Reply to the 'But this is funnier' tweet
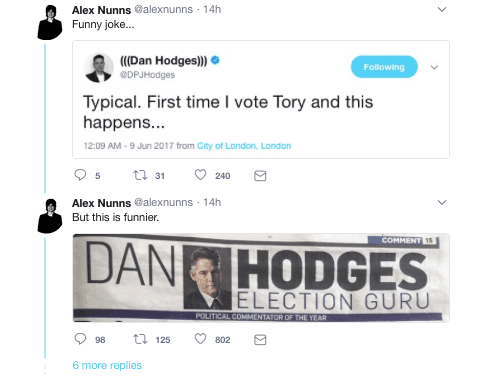This screenshot has width=477, height=384. click(x=80, y=339)
